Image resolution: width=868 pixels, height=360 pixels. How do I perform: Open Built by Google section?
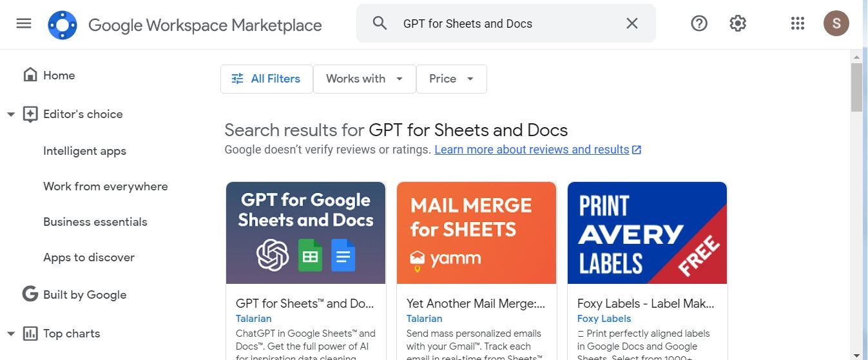click(x=84, y=295)
